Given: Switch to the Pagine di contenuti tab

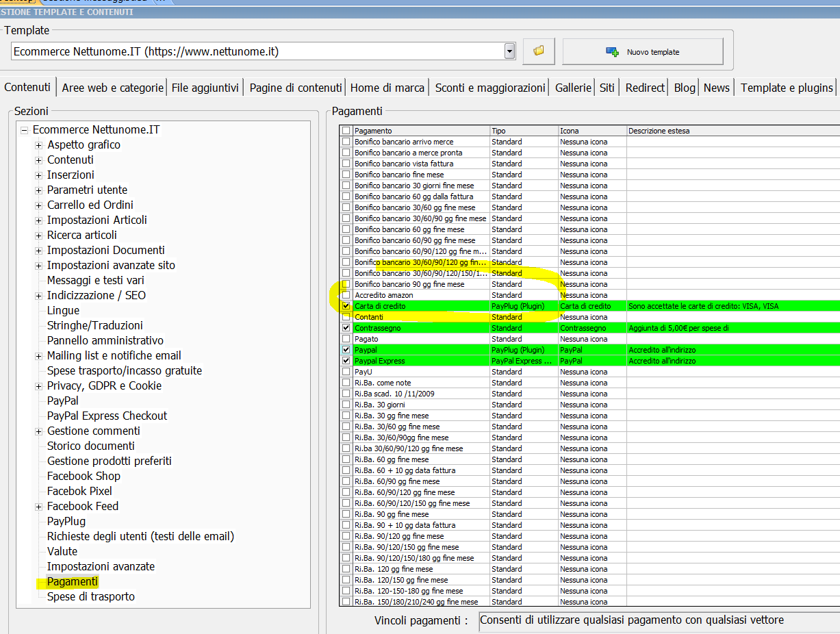Looking at the screenshot, I should point(296,88).
